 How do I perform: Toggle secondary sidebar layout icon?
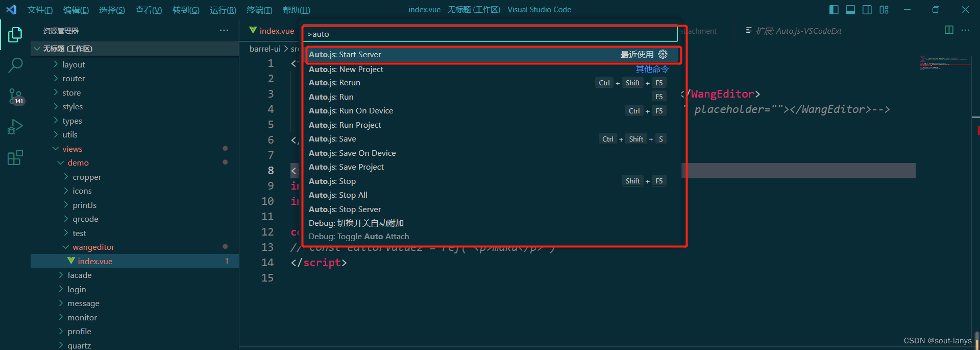pos(867,10)
